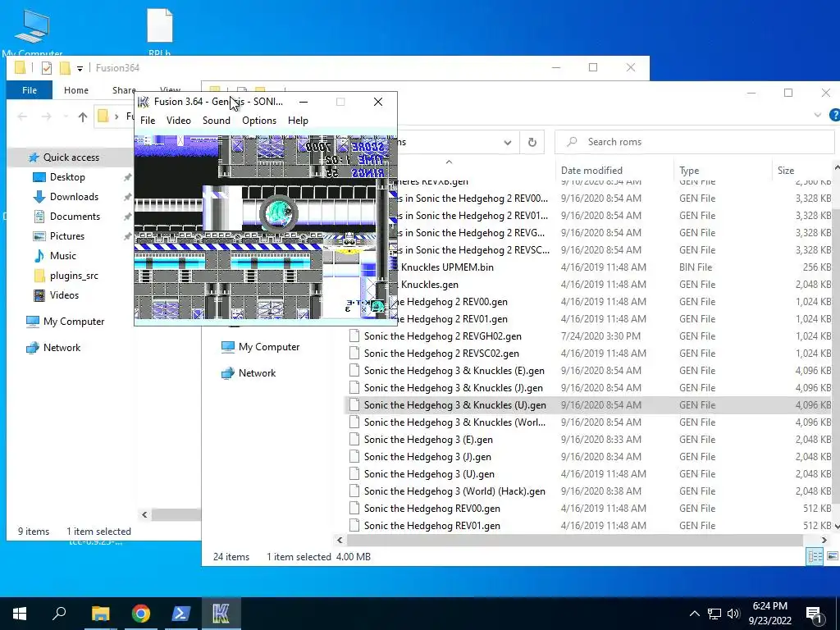Open File Explorer from taskbar

point(100,614)
